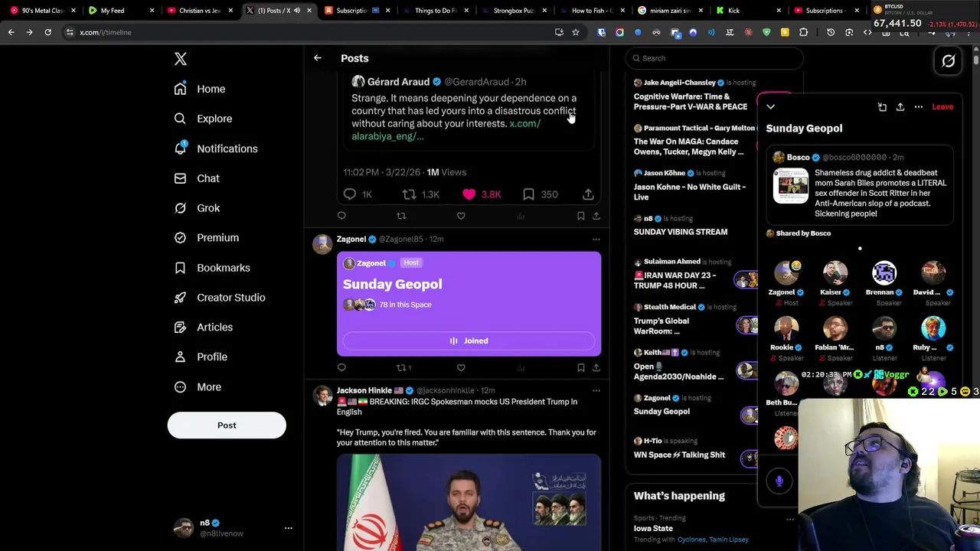Viewport: 980px width, 551px height.
Task: Go to Profile in the sidebar
Action: click(201, 357)
